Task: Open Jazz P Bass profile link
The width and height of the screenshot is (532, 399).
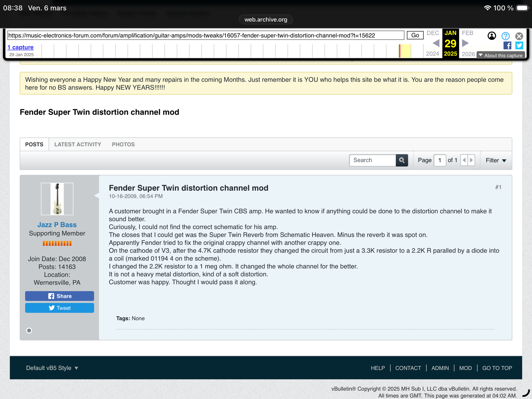Action: (57, 225)
